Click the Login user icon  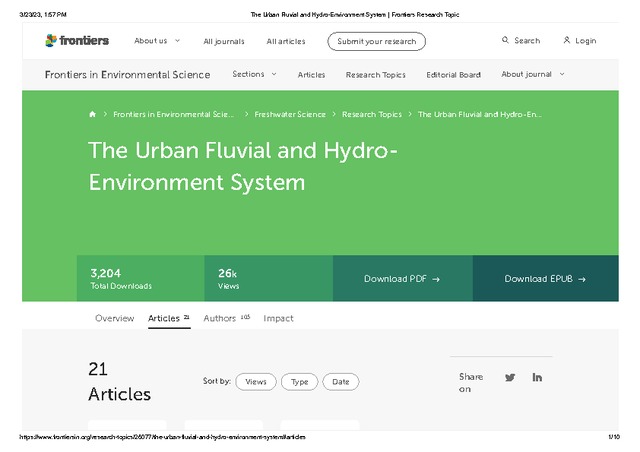pyautogui.click(x=567, y=41)
